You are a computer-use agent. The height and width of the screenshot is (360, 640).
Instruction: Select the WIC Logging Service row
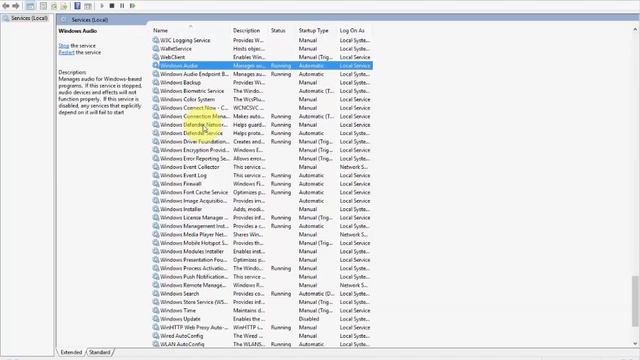pos(262,40)
